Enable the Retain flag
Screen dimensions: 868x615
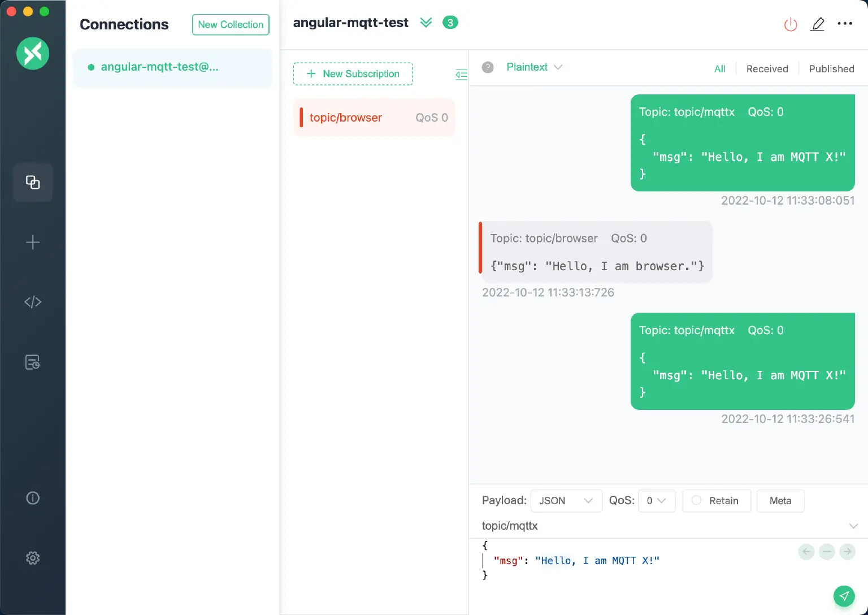coord(716,501)
